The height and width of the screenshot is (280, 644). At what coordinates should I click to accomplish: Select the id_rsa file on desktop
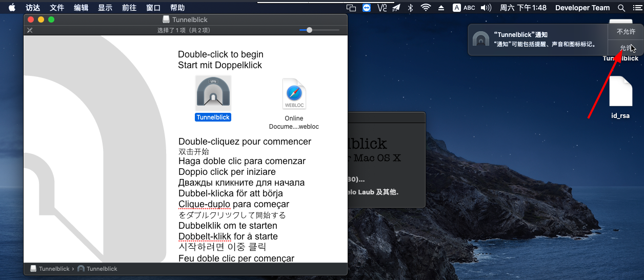pos(620,91)
